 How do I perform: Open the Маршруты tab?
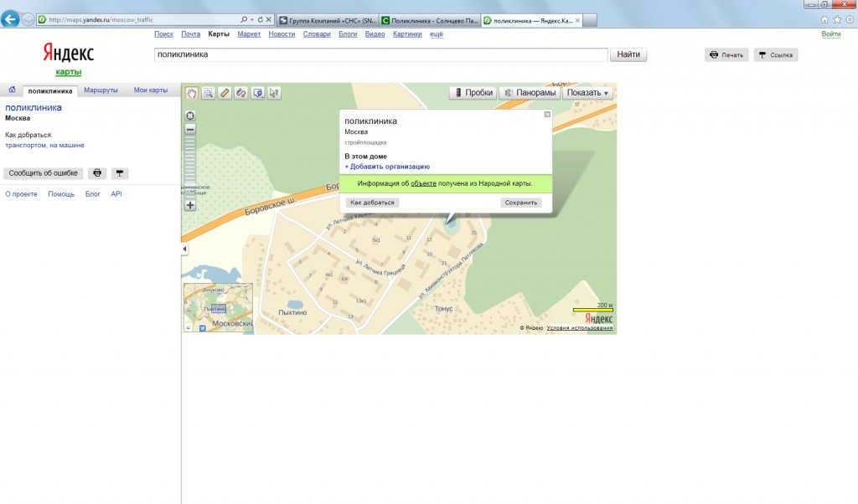(101, 90)
